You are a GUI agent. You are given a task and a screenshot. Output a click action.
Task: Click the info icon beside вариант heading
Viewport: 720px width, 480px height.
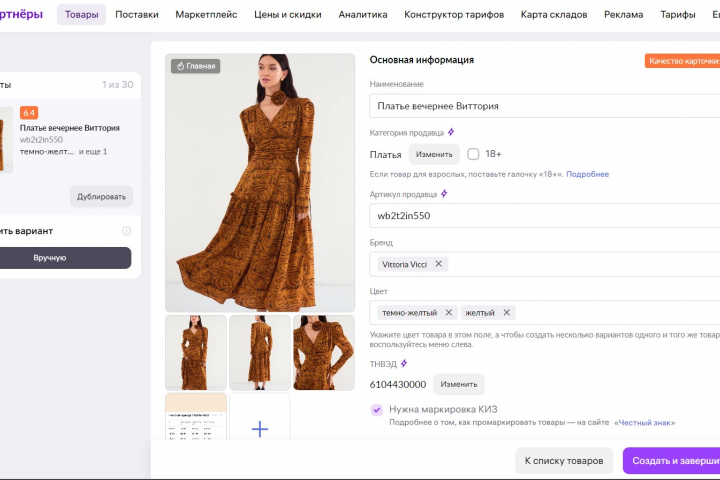127,231
